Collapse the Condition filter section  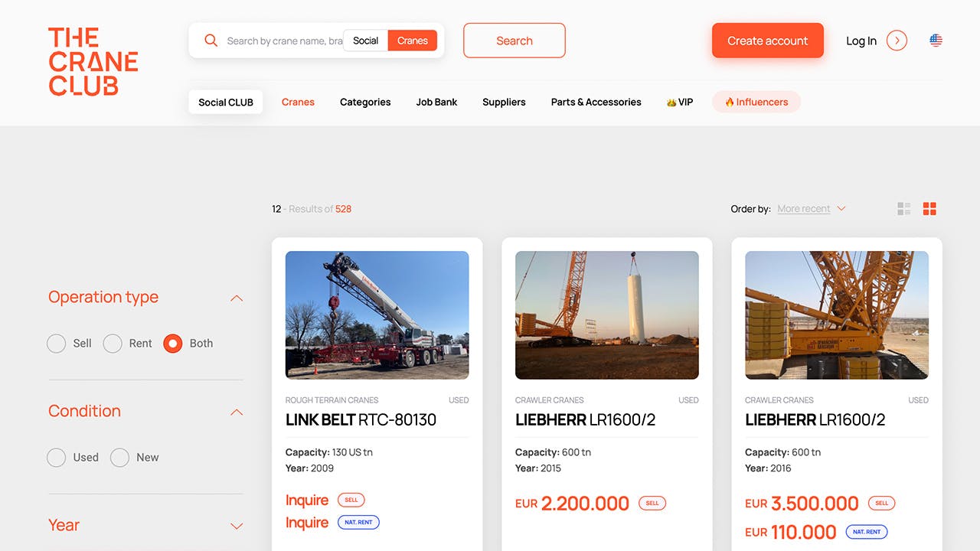click(237, 412)
